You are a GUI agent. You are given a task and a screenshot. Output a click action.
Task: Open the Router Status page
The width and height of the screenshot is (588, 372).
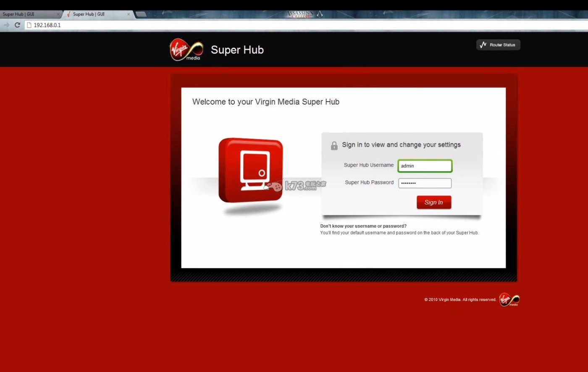point(498,45)
